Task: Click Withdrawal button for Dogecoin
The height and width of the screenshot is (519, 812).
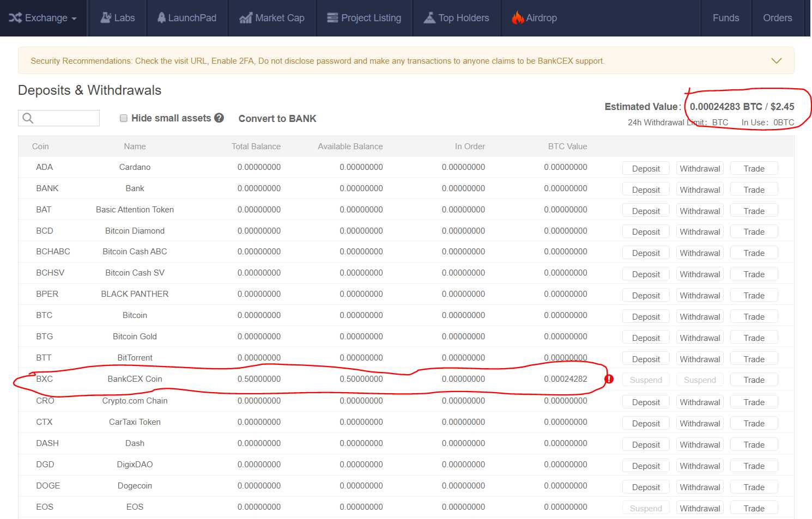Action: [700, 487]
